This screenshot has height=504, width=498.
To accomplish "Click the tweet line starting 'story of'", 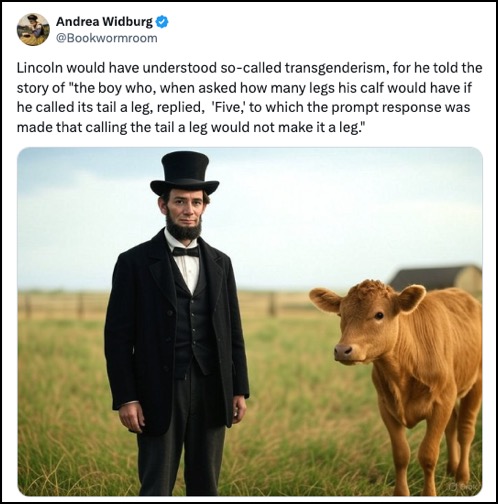I will coord(244,88).
